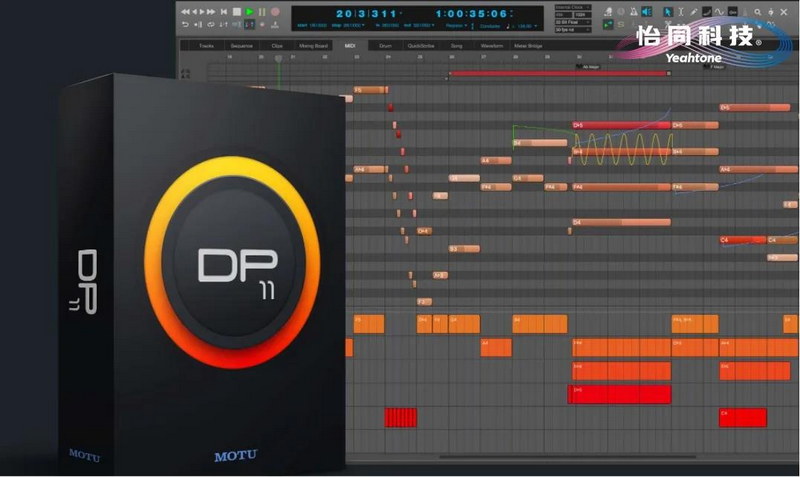Select the long red D#5 MIDI note
This screenshot has width=800, height=477.
(621, 125)
